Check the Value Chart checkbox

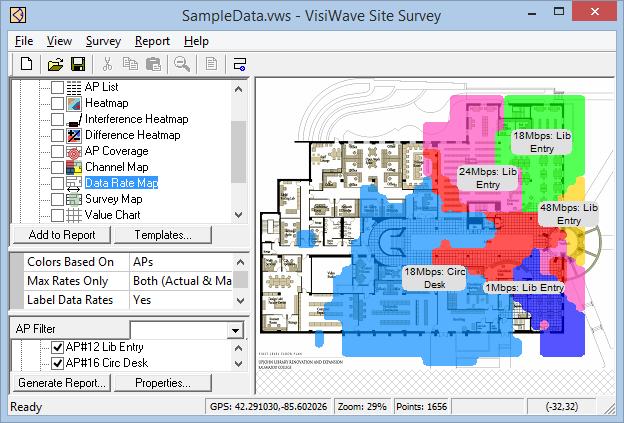pyautogui.click(x=57, y=215)
